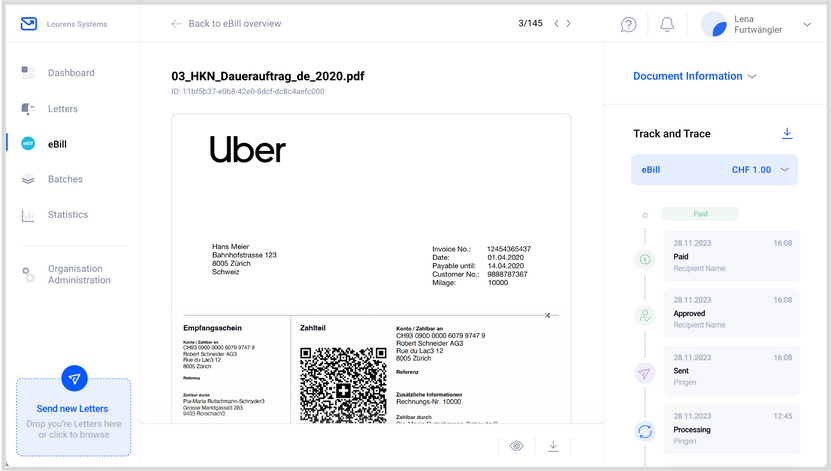Screen dimensions: 831x471
Task: Click the Organisation Administration gear icon
Action: click(x=28, y=274)
